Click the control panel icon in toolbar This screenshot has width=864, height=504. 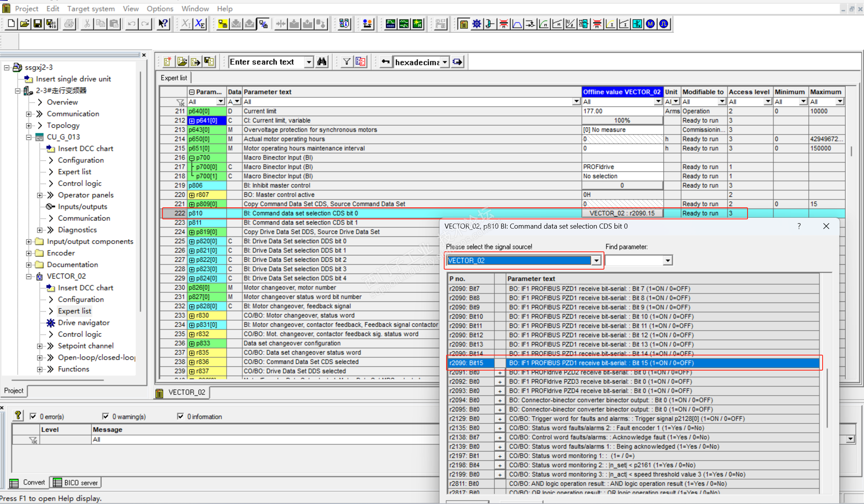(x=367, y=24)
